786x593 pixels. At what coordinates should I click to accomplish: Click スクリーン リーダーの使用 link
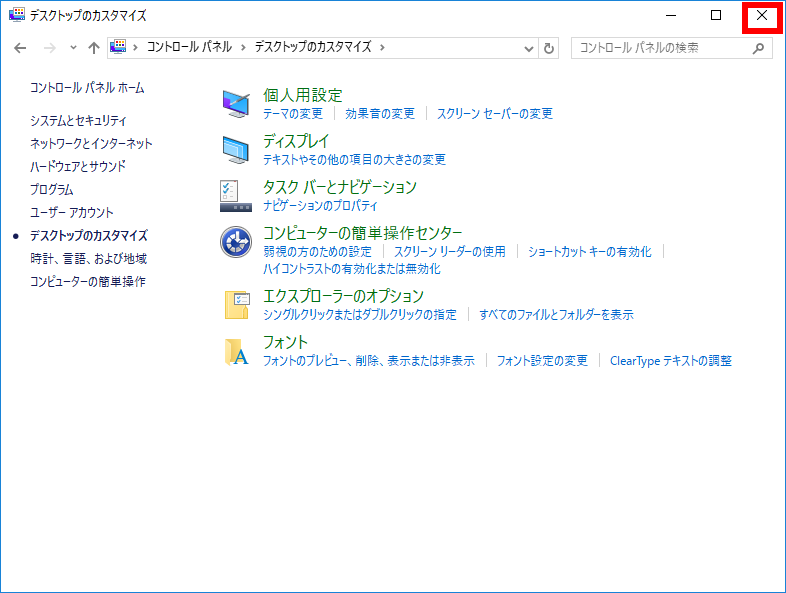450,252
